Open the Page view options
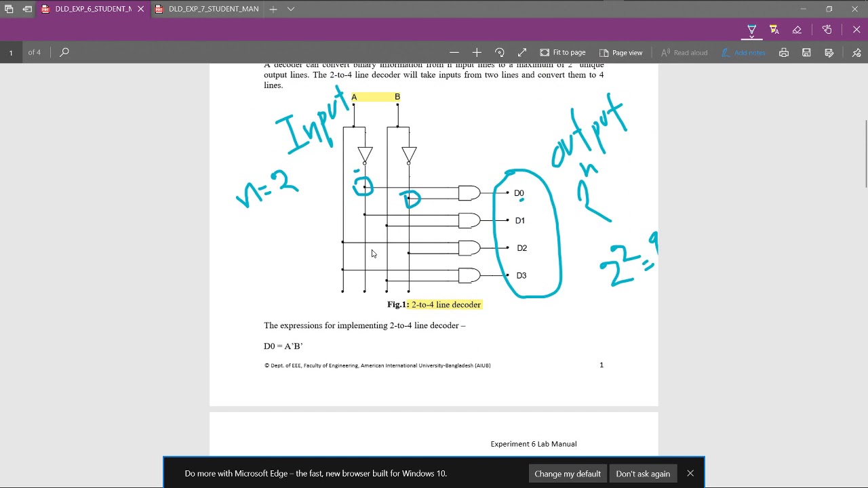The image size is (868, 488). [620, 52]
